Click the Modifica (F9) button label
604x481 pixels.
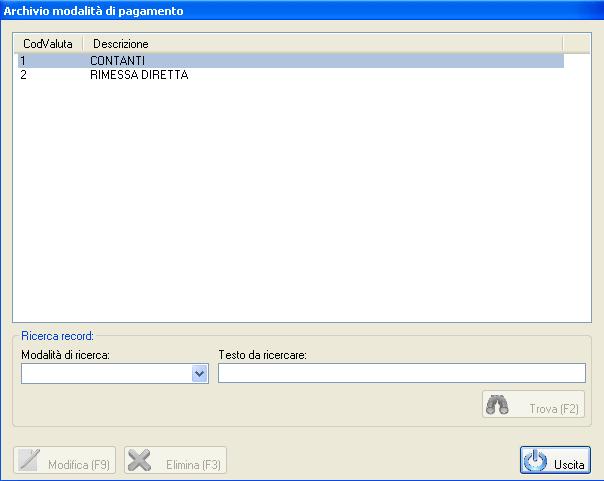[x=79, y=465]
